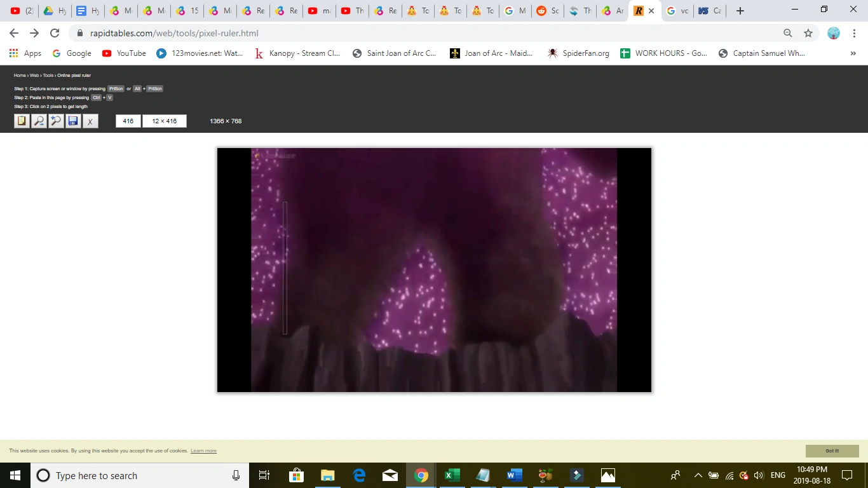Open the Saint Joan of Arc bookmark
This screenshot has width=868, height=488.
pyautogui.click(x=395, y=53)
